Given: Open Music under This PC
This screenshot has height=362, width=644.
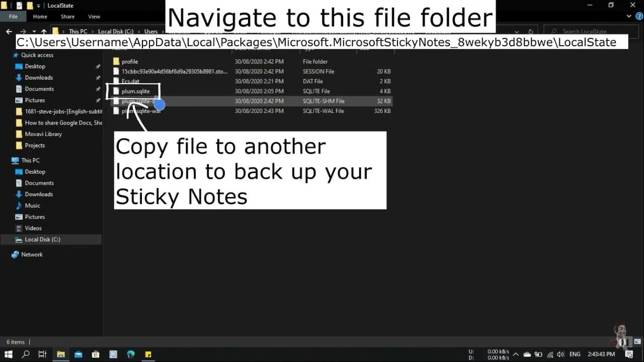Looking at the screenshot, I should pos(32,206).
